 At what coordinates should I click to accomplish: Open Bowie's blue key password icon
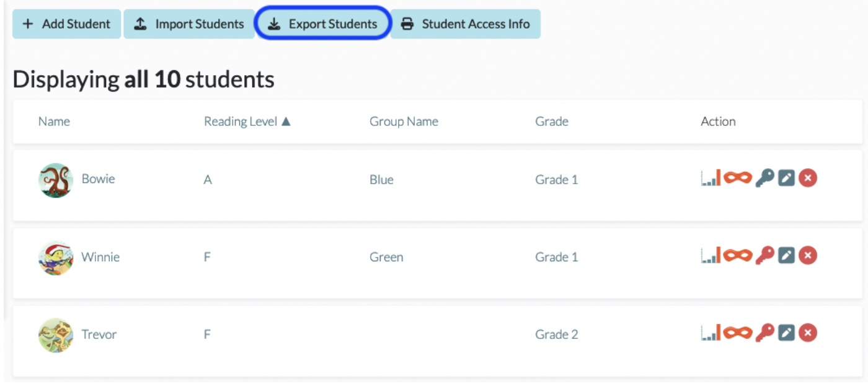(x=764, y=178)
